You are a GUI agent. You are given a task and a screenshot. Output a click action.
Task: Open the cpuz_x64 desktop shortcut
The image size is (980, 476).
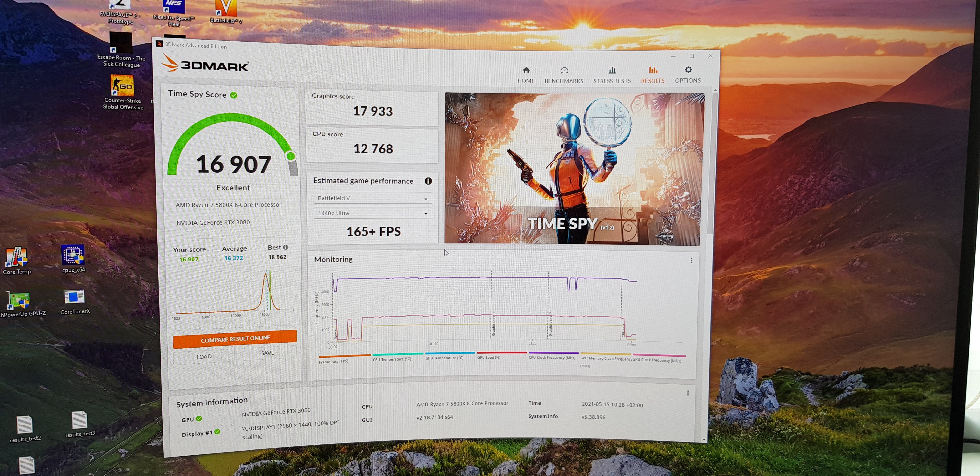pyautogui.click(x=73, y=255)
